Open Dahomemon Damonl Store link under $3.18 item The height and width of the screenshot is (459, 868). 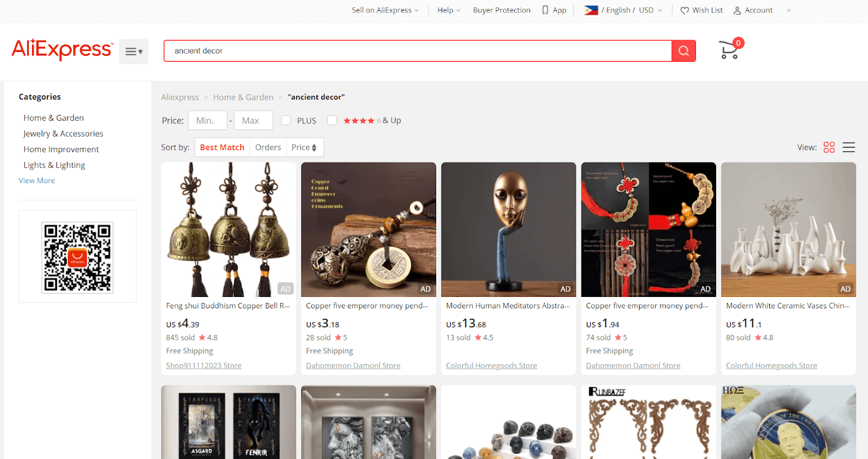[353, 366]
